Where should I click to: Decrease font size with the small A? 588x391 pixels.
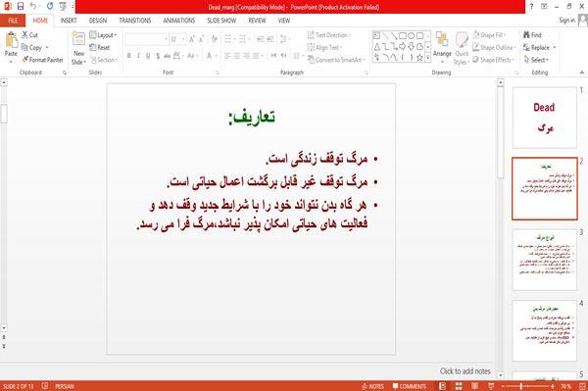coord(201,39)
